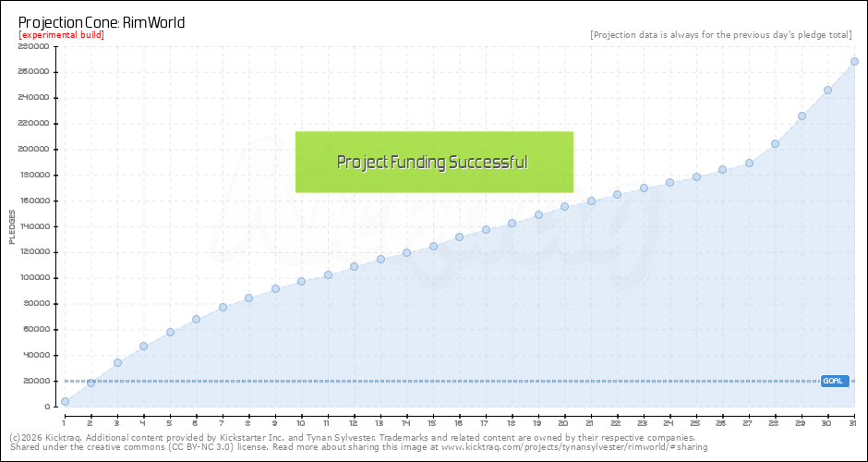
Task: Click the day 20 data point
Action: click(564, 206)
